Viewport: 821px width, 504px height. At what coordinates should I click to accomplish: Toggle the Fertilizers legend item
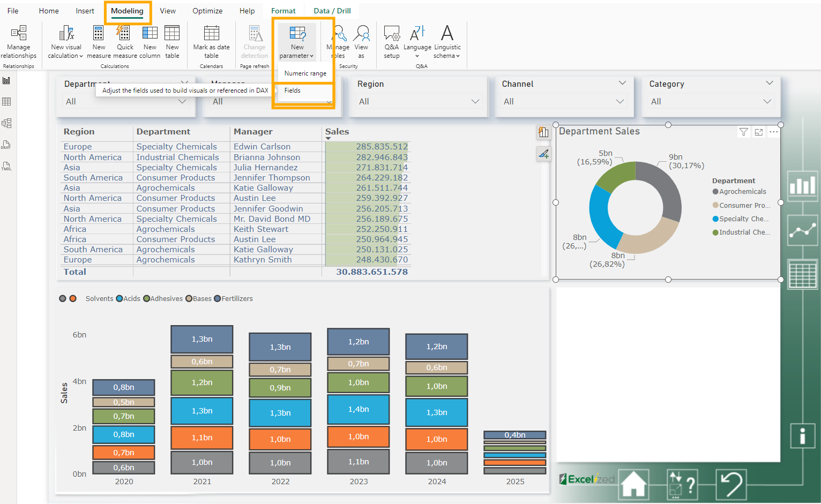point(233,299)
